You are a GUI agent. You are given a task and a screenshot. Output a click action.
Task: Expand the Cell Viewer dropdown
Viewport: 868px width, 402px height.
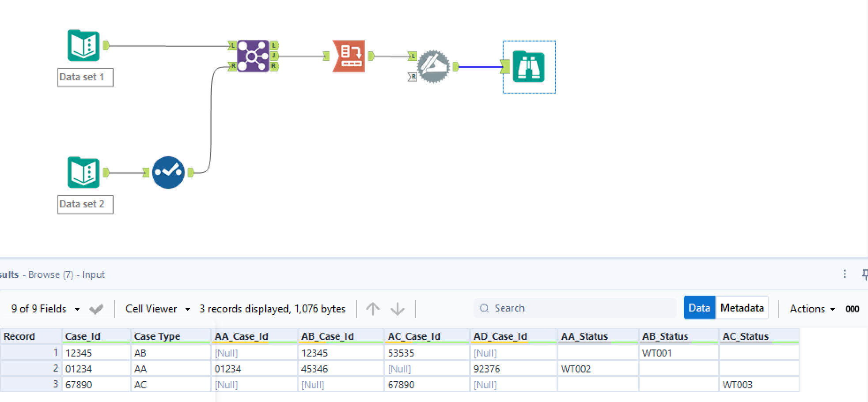pyautogui.click(x=187, y=309)
